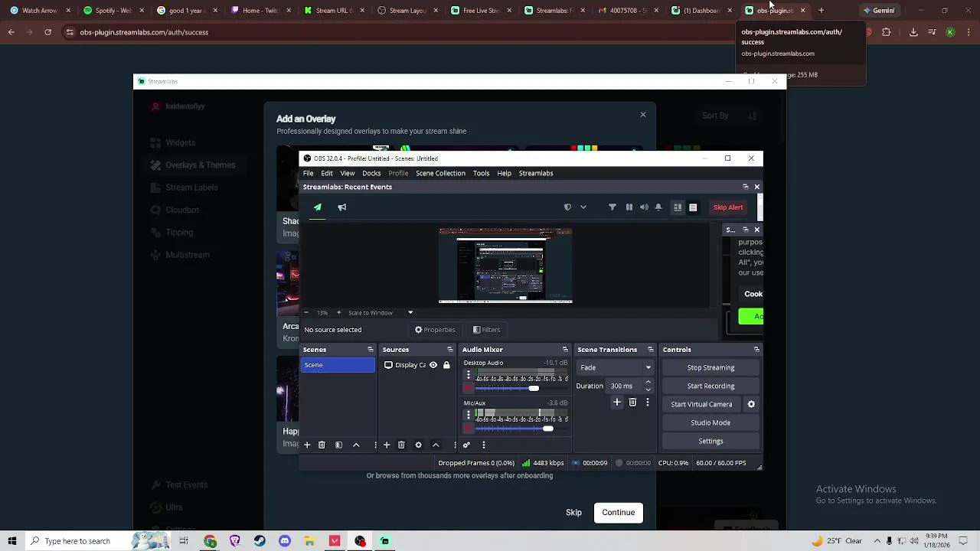Image resolution: width=980 pixels, height=551 pixels.
Task: Add a new source with the plus icon
Action: 387,445
